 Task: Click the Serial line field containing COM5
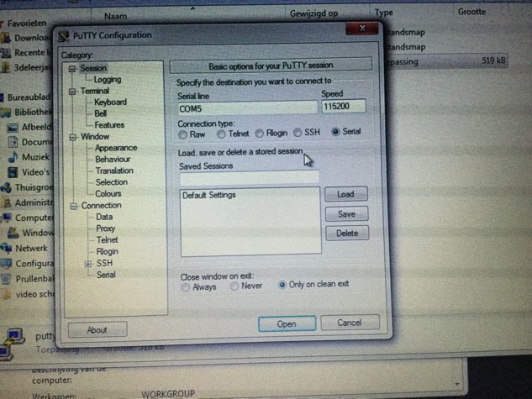click(x=247, y=108)
